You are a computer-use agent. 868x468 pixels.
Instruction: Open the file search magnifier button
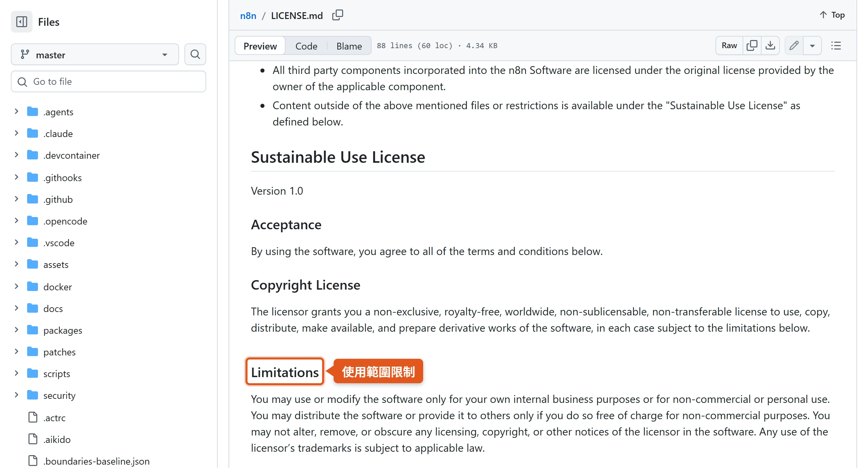195,54
